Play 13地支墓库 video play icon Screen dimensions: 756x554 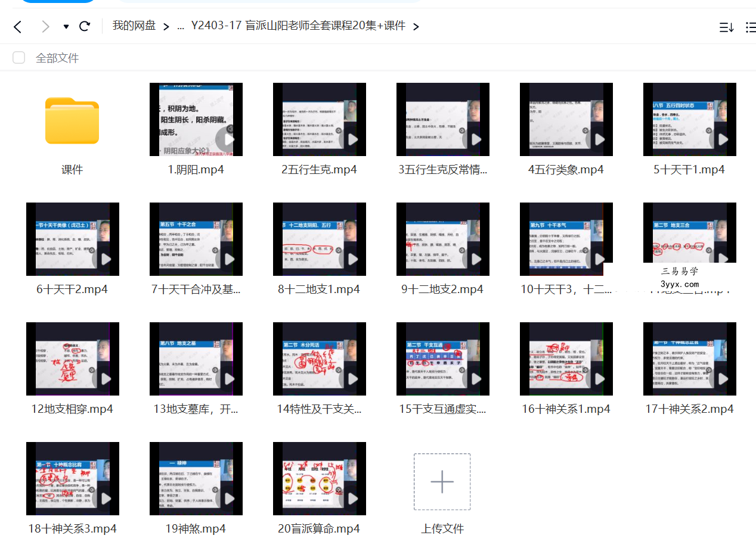tap(230, 379)
